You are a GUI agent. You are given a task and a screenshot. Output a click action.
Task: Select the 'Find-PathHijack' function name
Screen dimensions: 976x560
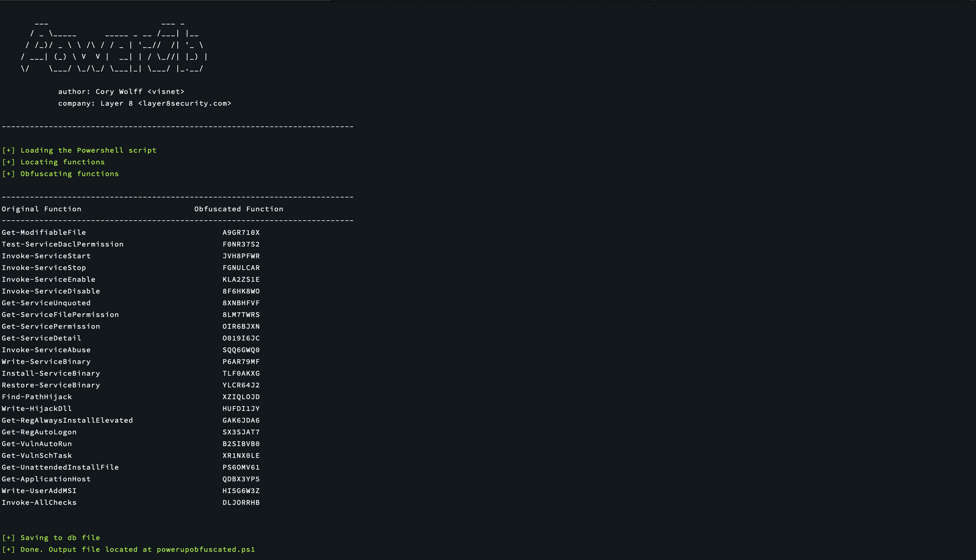tap(37, 397)
